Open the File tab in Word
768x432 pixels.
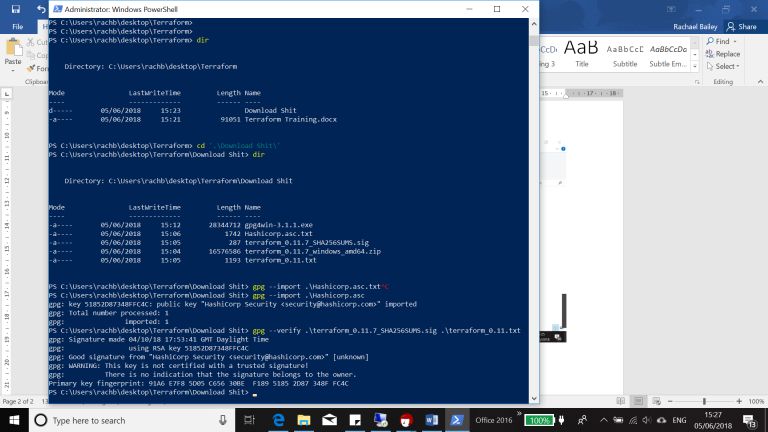coord(18,26)
